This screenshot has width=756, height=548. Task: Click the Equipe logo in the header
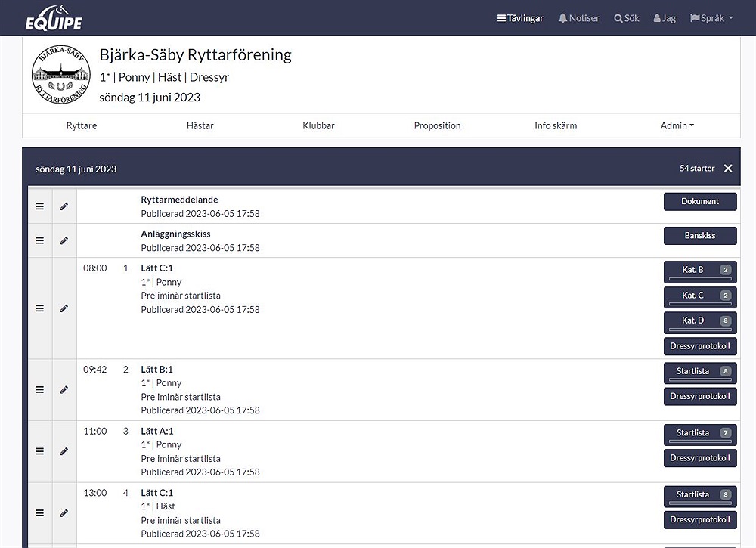[x=53, y=19]
